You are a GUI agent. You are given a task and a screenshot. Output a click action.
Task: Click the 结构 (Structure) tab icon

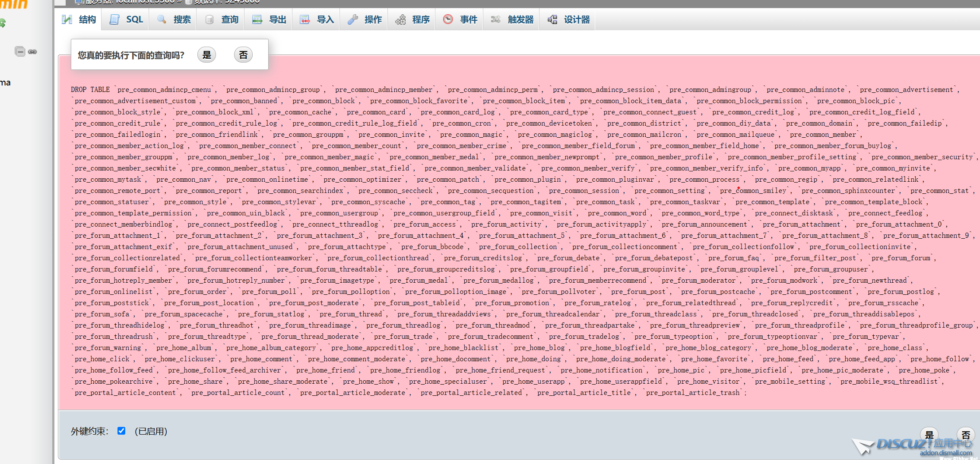point(67,19)
